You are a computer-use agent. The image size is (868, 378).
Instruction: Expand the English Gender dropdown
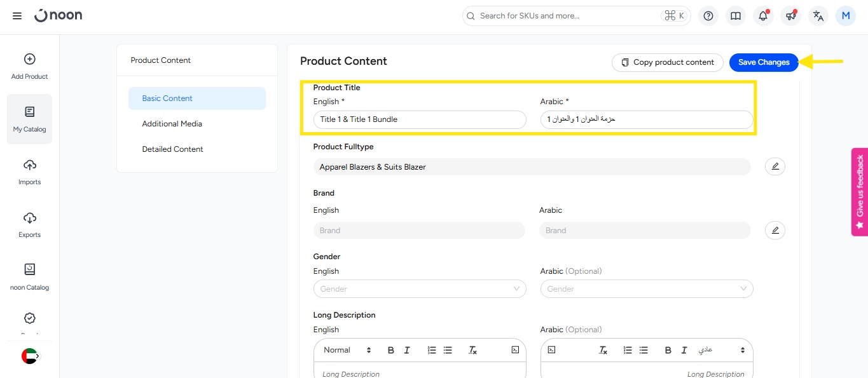pyautogui.click(x=420, y=289)
